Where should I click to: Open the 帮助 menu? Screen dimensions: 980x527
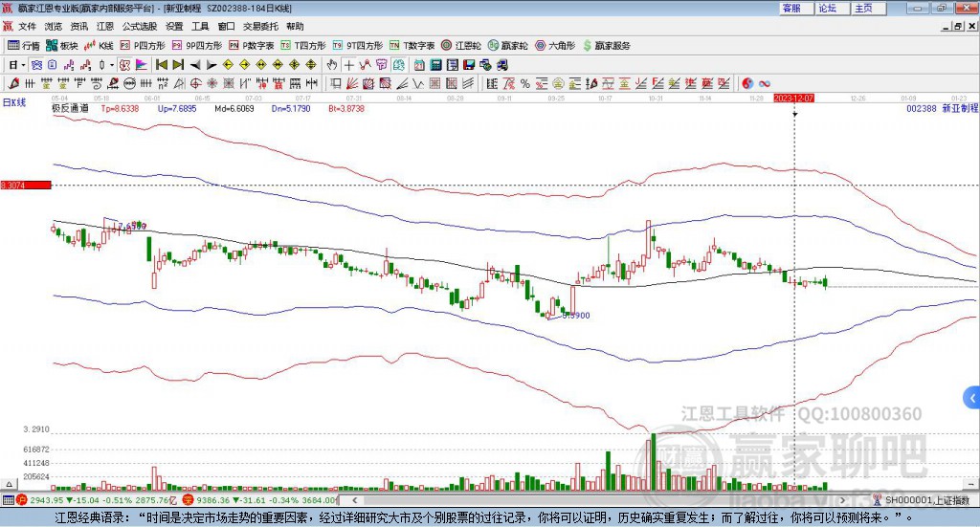point(295,26)
